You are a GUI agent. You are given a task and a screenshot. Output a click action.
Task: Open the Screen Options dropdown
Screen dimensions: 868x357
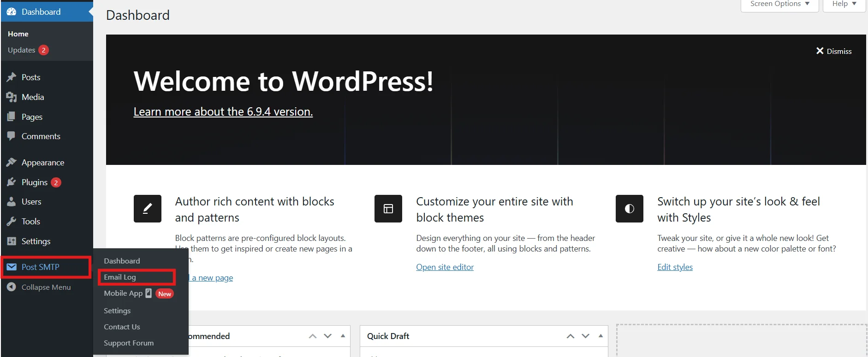pos(780,4)
